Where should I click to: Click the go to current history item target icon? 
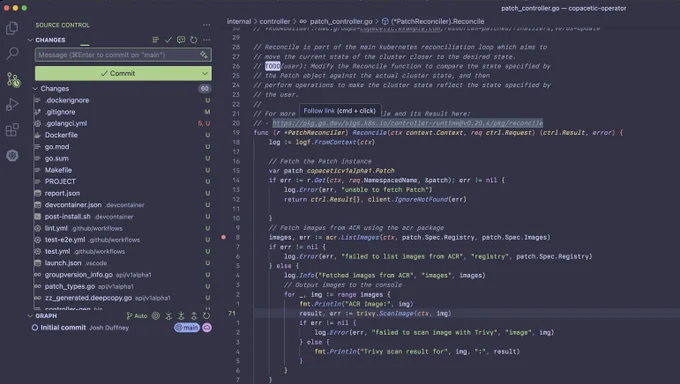156,316
